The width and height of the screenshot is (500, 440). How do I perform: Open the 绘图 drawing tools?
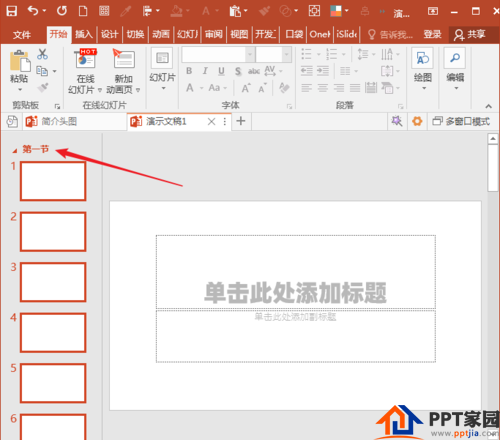click(x=423, y=69)
